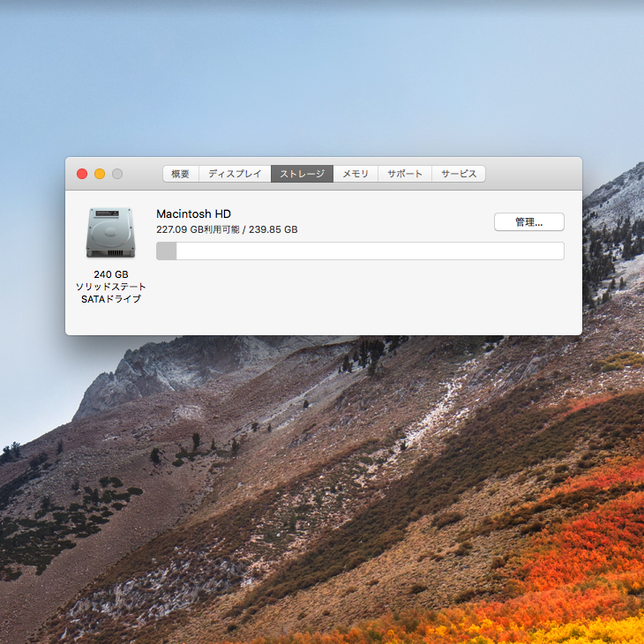Select the Macintosh HD volume name
The height and width of the screenshot is (644, 644).
point(193,214)
